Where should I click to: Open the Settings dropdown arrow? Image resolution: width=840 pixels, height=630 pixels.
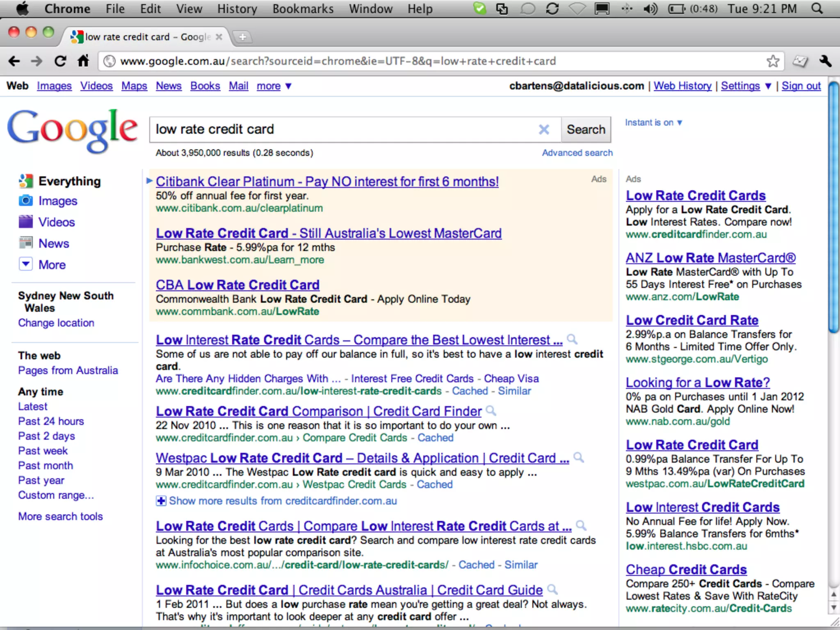click(x=768, y=86)
